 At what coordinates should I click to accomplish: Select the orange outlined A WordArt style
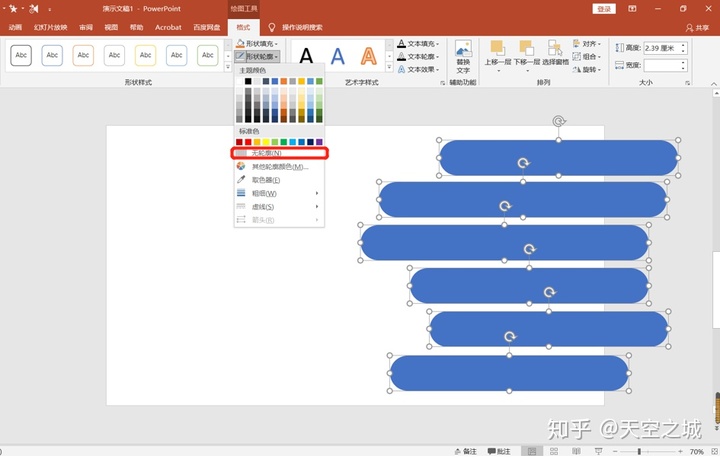tap(368, 56)
